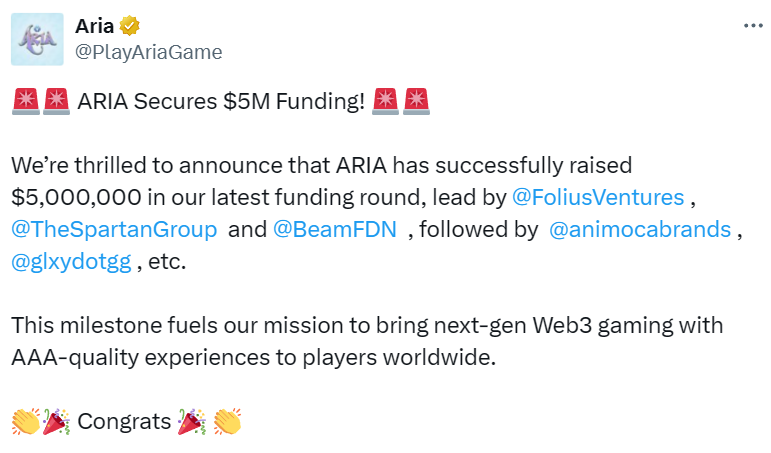Viewport: 771px width, 453px height.
Task: Click the last siren emoji on the headline
Action: 416,101
